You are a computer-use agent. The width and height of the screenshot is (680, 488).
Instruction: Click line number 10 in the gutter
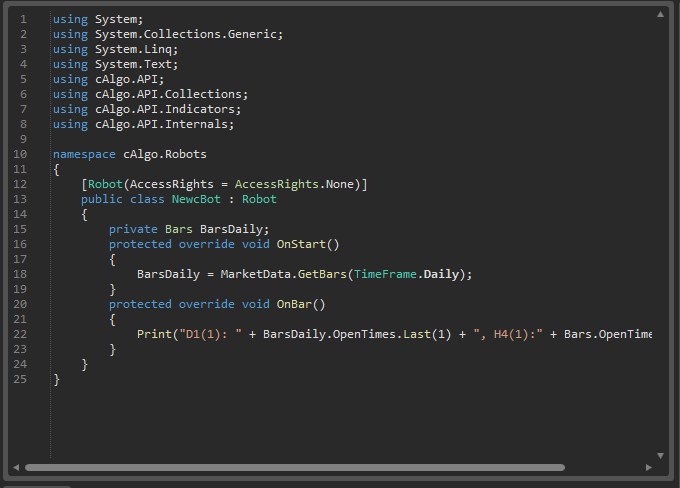(21, 154)
